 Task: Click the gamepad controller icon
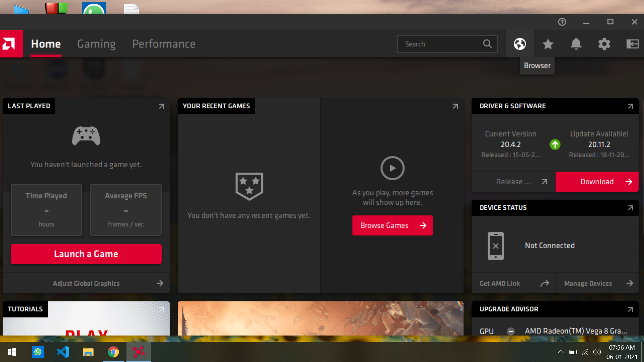[x=86, y=136]
